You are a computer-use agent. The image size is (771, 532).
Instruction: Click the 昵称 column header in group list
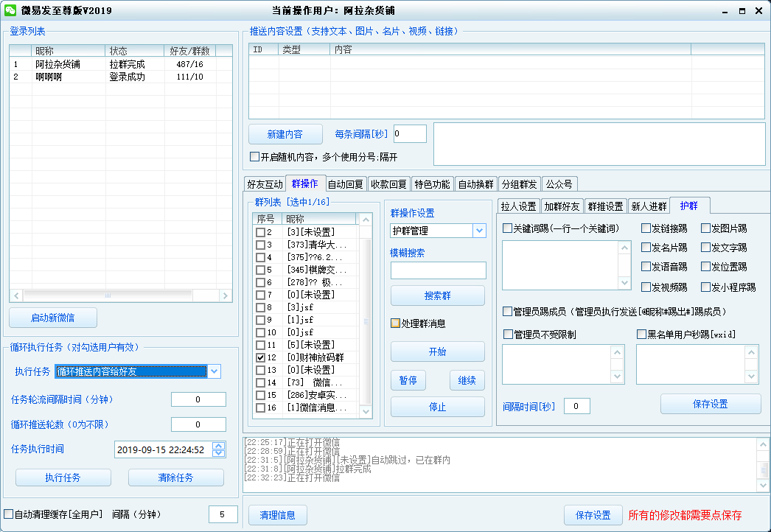pyautogui.click(x=320, y=219)
